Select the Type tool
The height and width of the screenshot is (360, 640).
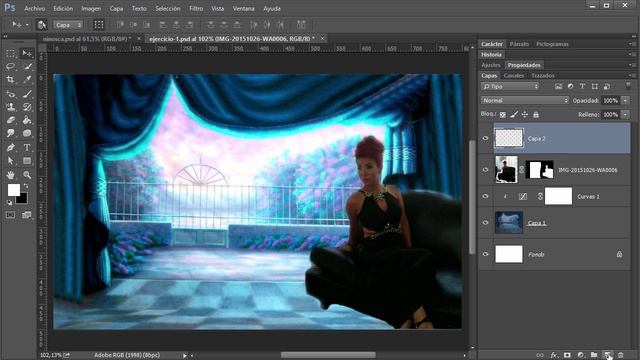pos(27,147)
